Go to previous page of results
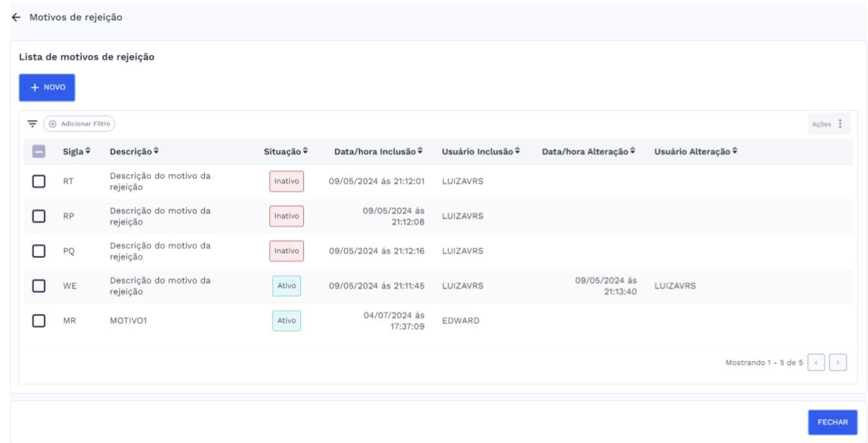868x443 pixels. pos(819,364)
